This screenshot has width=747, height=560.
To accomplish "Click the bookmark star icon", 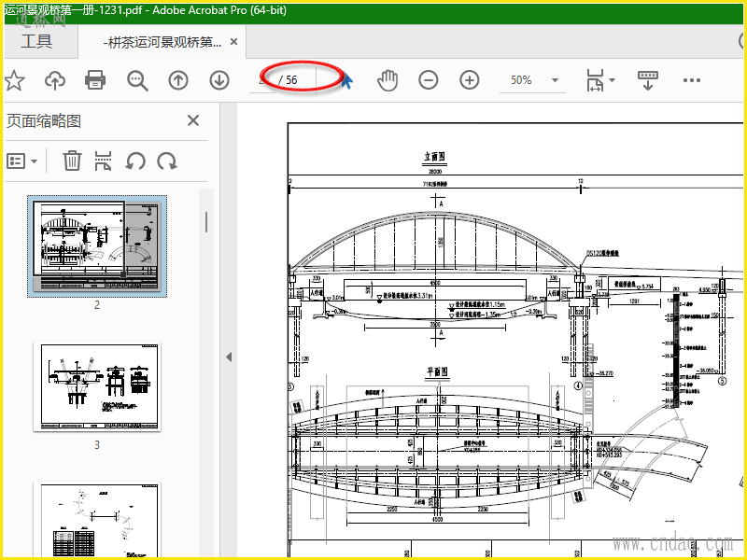I will 14,80.
